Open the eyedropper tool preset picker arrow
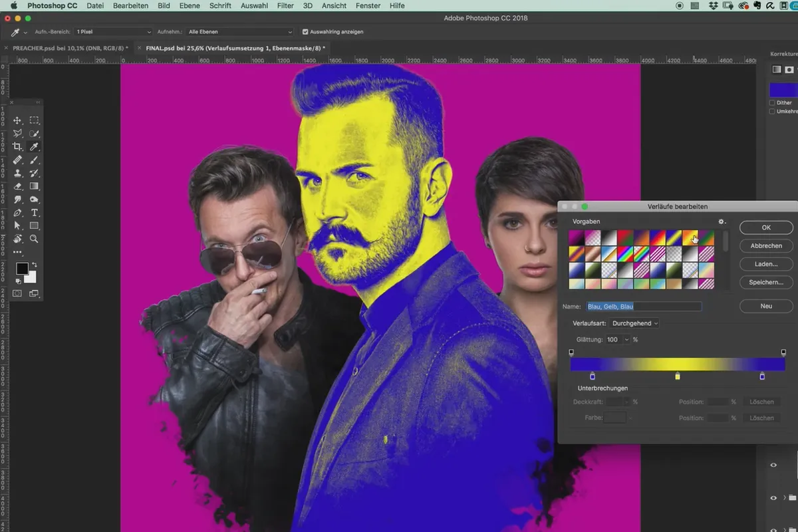 (25, 32)
